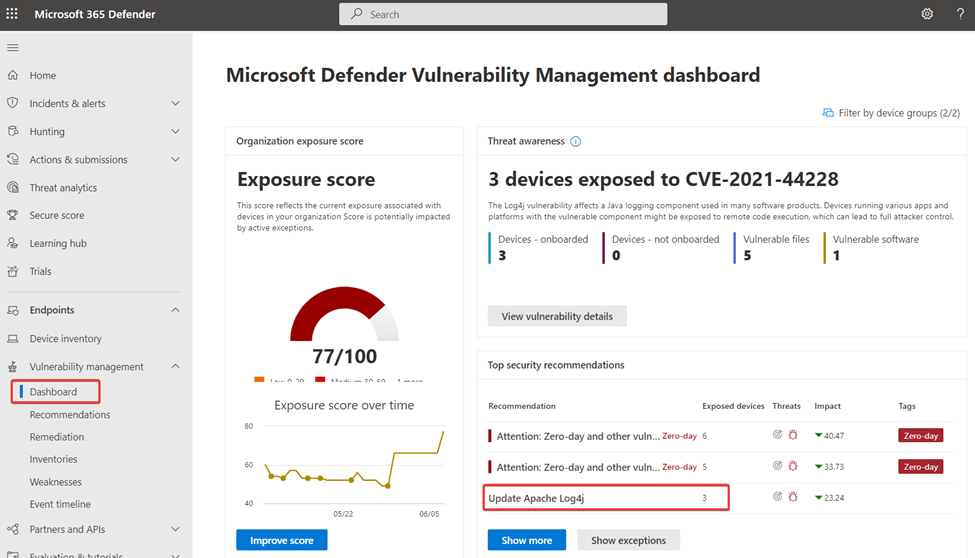Click the Actions & submissions icon
Image resolution: width=975 pixels, height=558 pixels.
click(12, 159)
